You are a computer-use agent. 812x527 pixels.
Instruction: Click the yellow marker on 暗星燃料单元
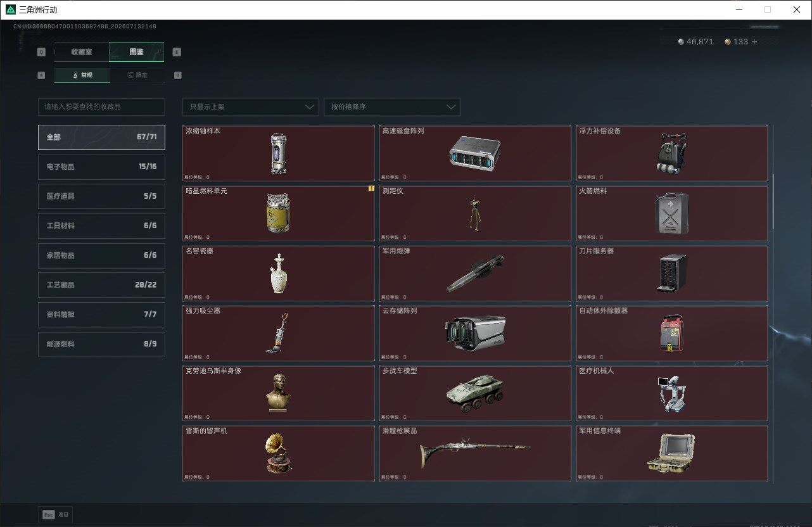coord(371,189)
